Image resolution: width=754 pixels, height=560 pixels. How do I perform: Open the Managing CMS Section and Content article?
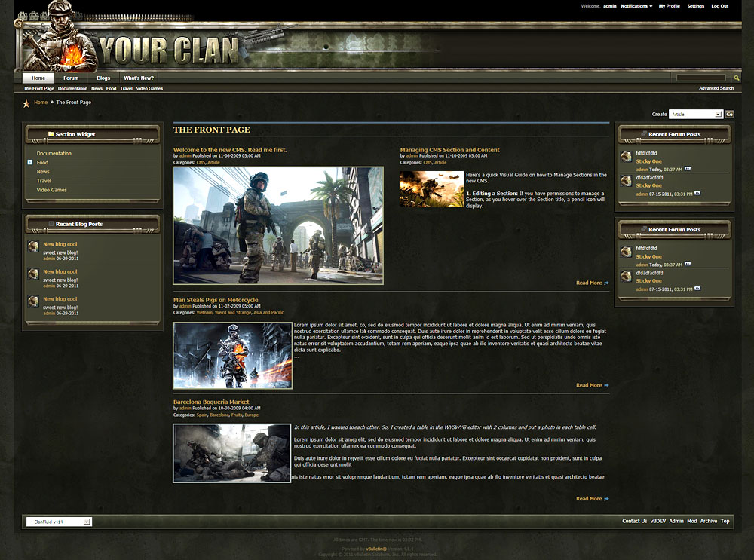pos(449,150)
